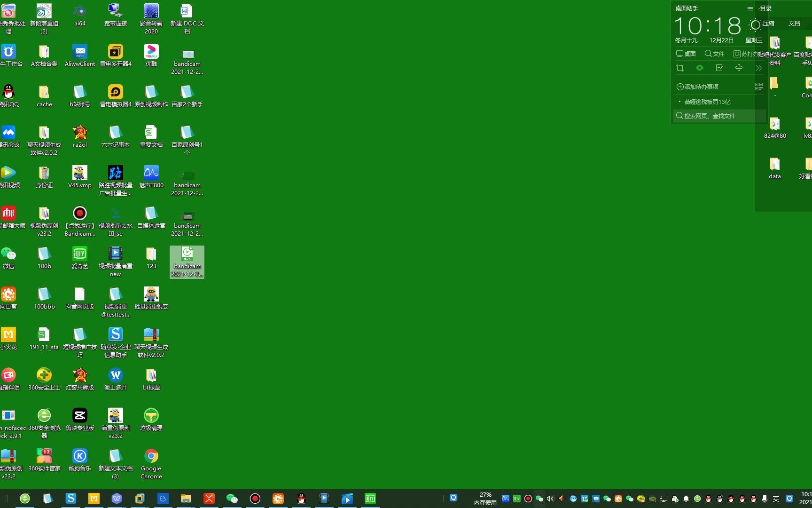Click the 文件 search button in 桌面助手
The height and width of the screenshot is (508, 812).
(715, 54)
